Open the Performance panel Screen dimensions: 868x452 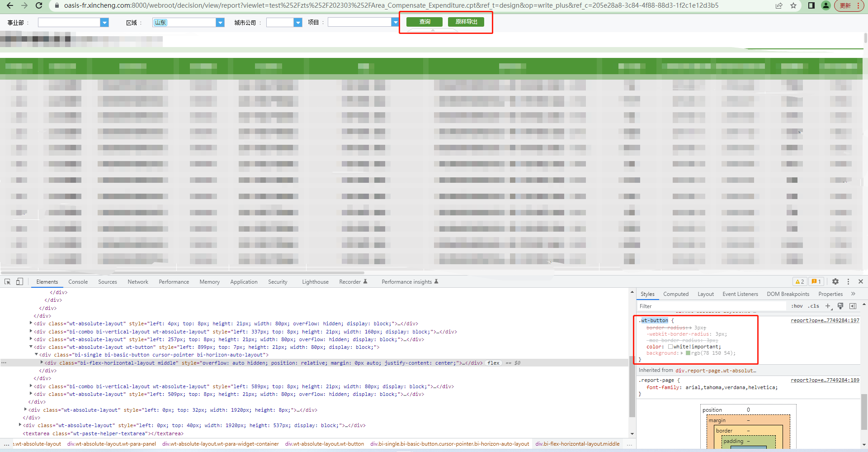(x=174, y=282)
